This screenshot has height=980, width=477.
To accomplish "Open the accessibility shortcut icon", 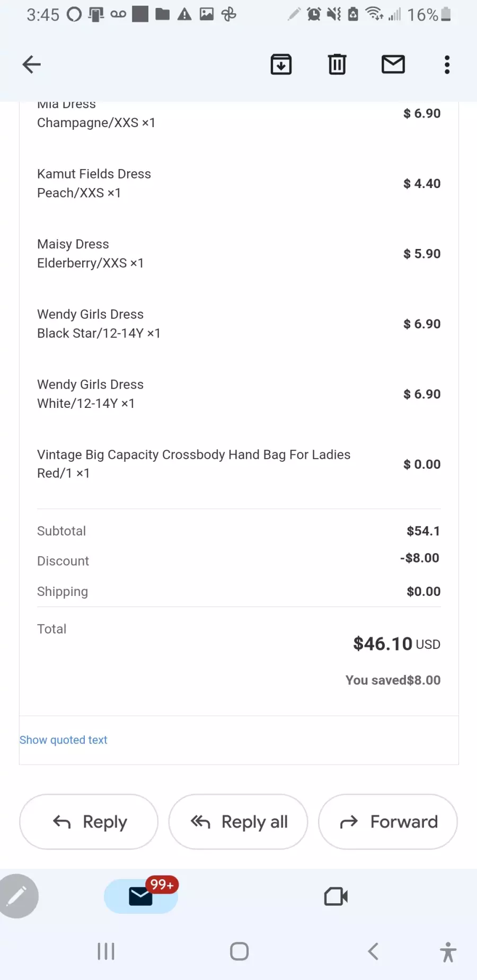I will click(x=448, y=952).
